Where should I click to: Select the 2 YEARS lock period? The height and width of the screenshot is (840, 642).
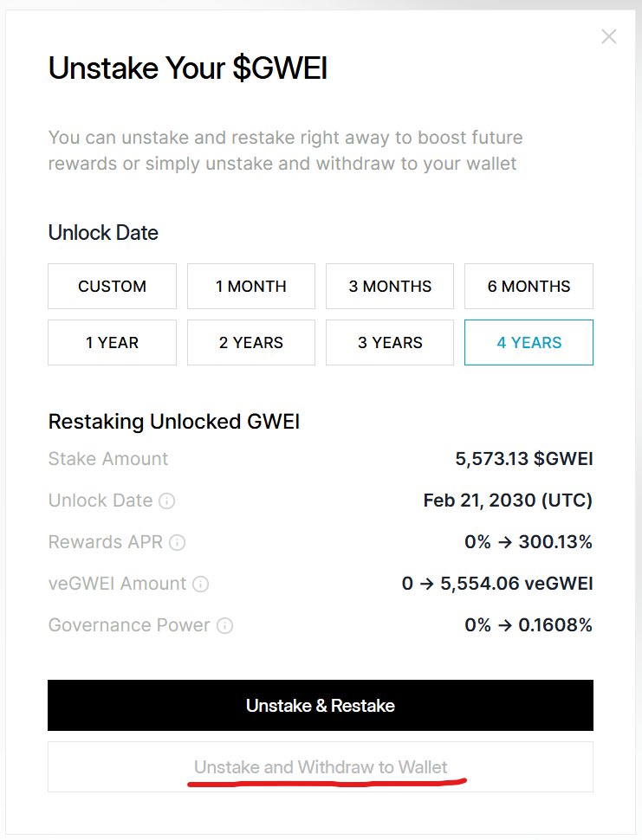click(251, 343)
